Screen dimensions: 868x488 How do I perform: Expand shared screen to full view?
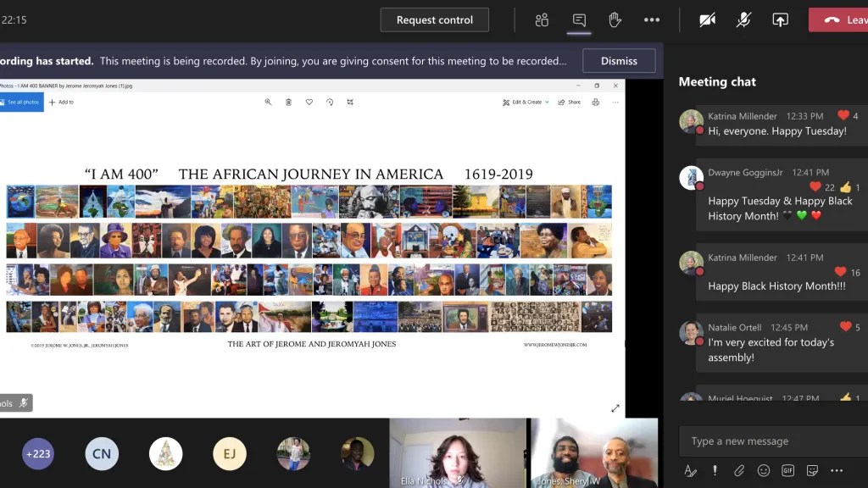(x=615, y=408)
